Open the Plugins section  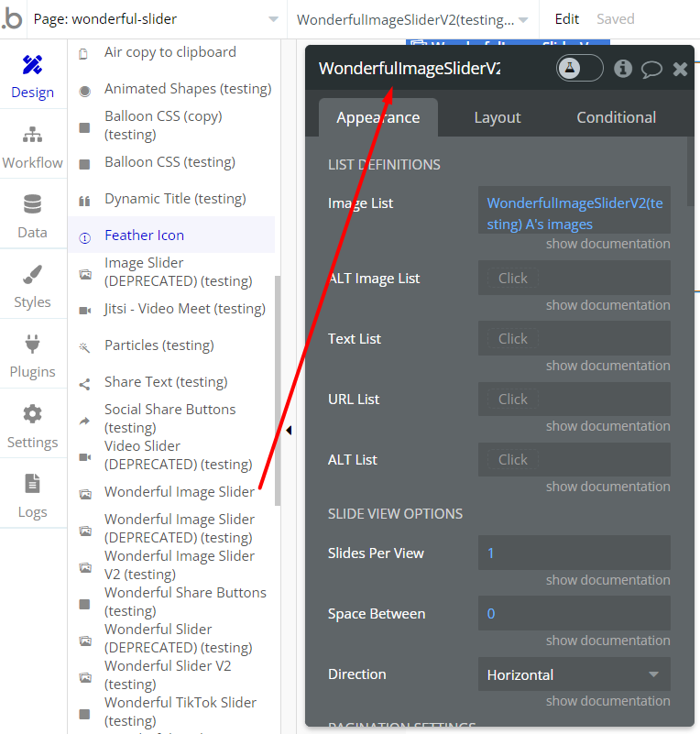[33, 356]
